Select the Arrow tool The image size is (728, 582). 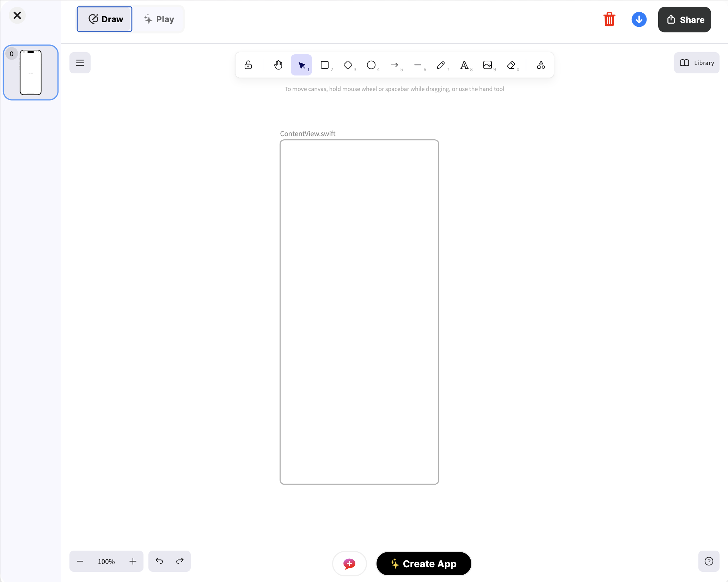pos(394,65)
